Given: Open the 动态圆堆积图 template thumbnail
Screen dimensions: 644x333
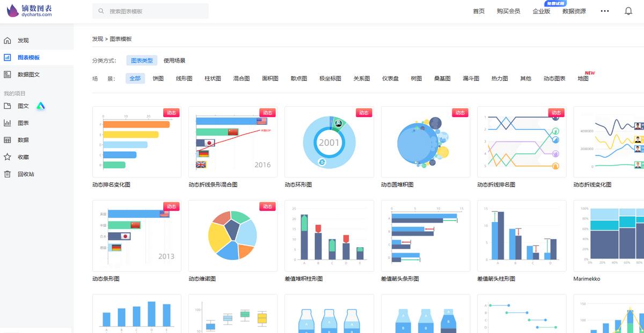Looking at the screenshot, I should pyautogui.click(x=426, y=142).
